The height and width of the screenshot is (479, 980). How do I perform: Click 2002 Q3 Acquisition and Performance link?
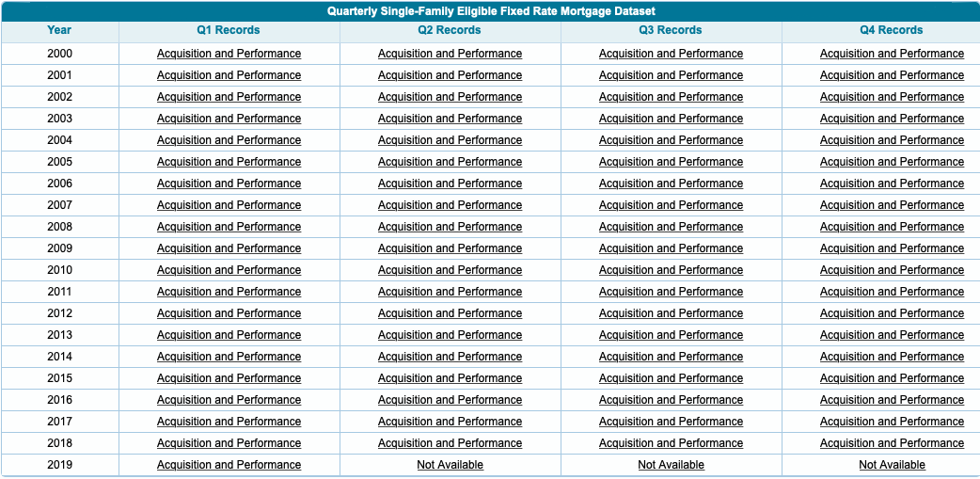[x=671, y=97]
